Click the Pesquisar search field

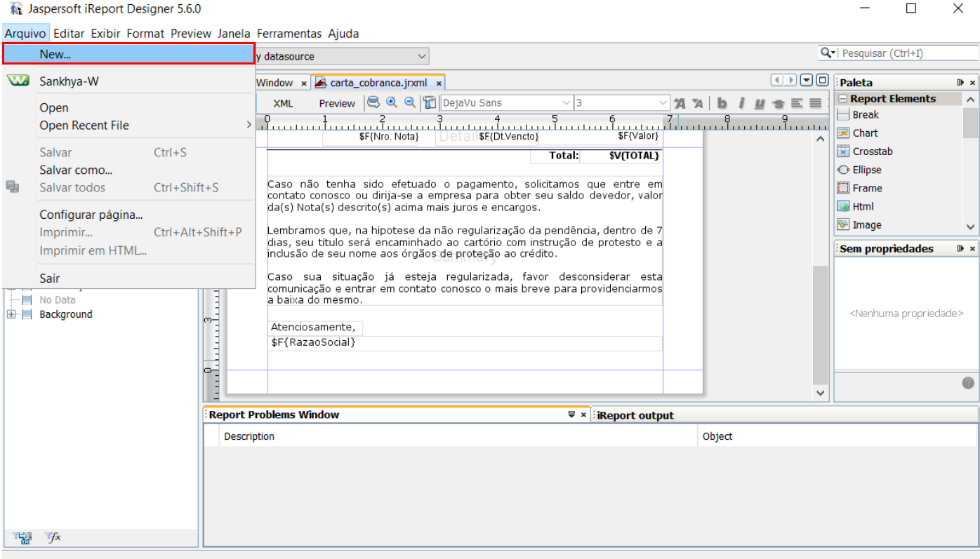point(908,53)
